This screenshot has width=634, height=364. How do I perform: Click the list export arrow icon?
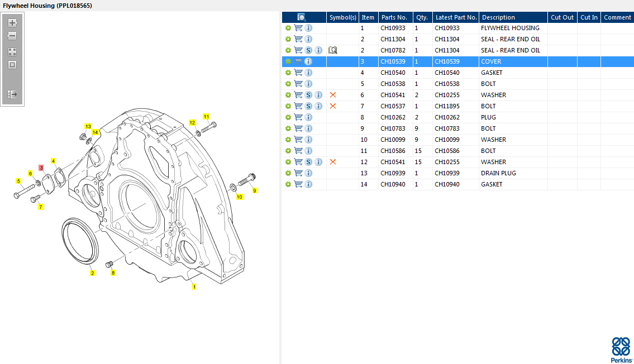12,94
